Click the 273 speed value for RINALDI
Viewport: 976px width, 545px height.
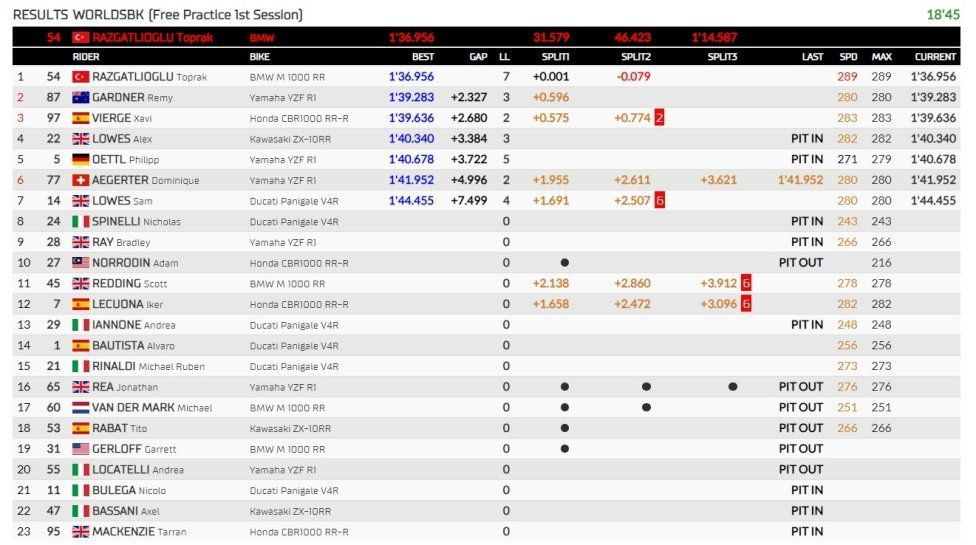(847, 366)
